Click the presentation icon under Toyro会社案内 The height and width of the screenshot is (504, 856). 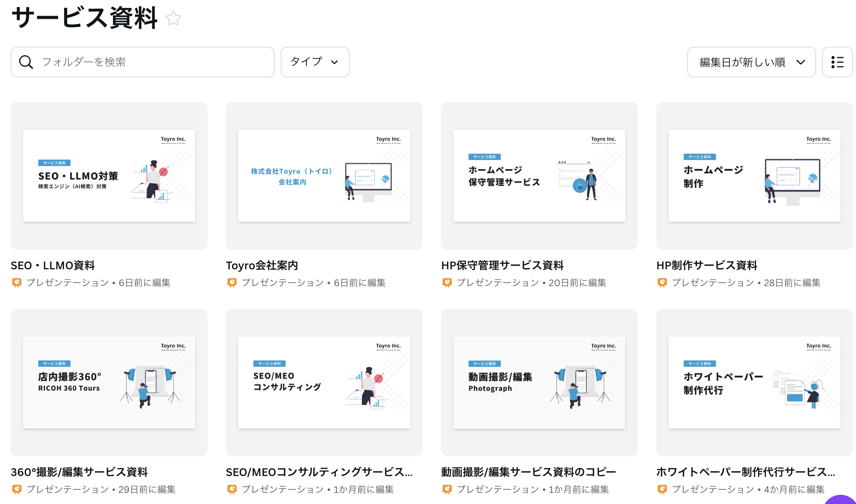click(x=232, y=283)
